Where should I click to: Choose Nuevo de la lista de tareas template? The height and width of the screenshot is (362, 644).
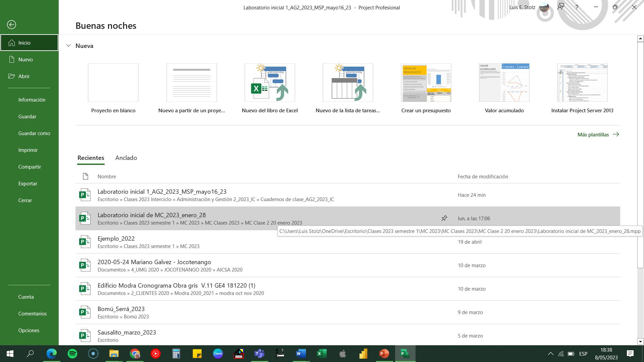pyautogui.click(x=348, y=83)
